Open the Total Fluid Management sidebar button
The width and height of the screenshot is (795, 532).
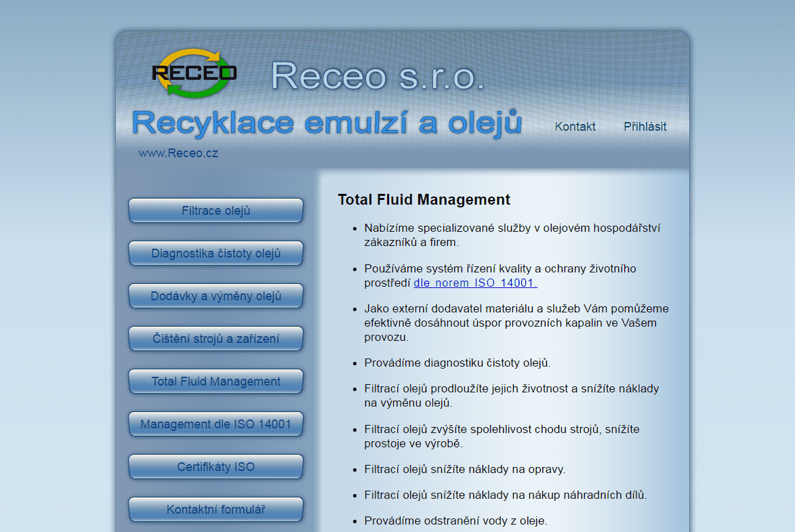[x=216, y=381]
